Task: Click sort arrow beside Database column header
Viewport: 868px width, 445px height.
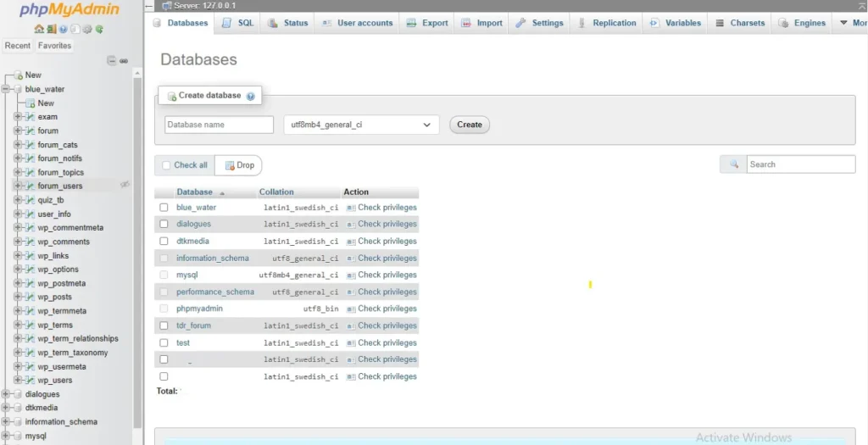Action: [222, 193]
